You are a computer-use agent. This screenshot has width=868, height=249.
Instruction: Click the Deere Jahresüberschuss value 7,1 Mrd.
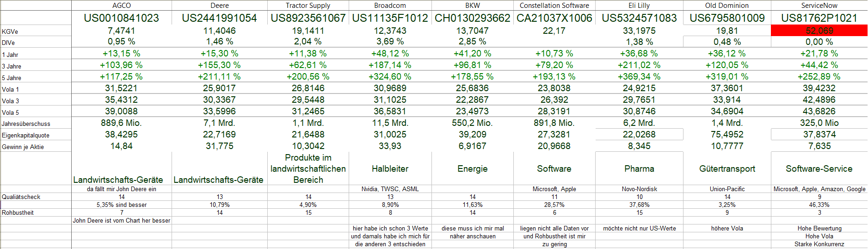(219, 123)
